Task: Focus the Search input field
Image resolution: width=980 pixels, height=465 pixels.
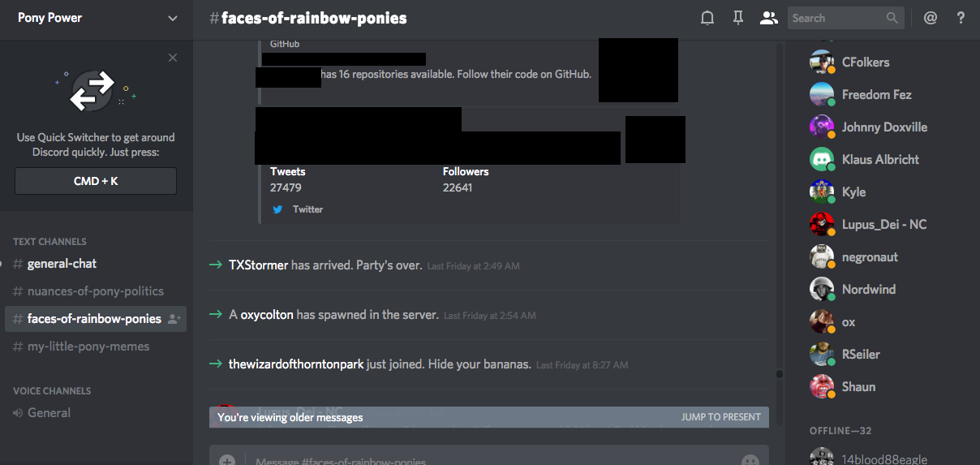Action: point(836,18)
